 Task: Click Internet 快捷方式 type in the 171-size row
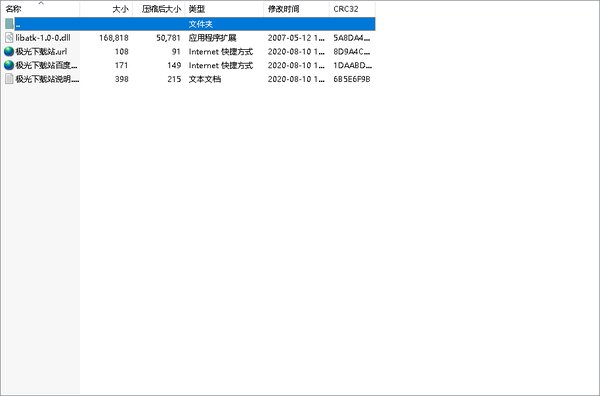point(221,65)
